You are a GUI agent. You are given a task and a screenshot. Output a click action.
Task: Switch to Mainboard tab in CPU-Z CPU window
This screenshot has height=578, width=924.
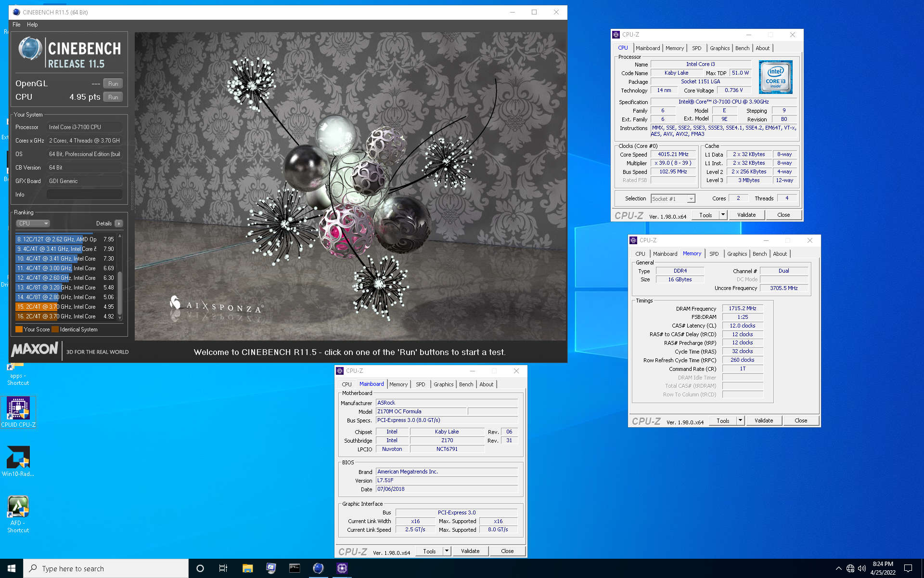pyautogui.click(x=648, y=48)
